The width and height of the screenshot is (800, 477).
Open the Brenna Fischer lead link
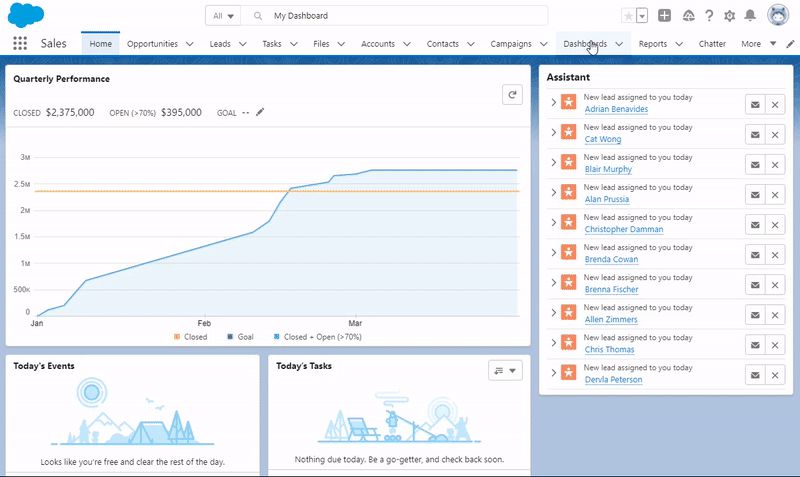[611, 290]
